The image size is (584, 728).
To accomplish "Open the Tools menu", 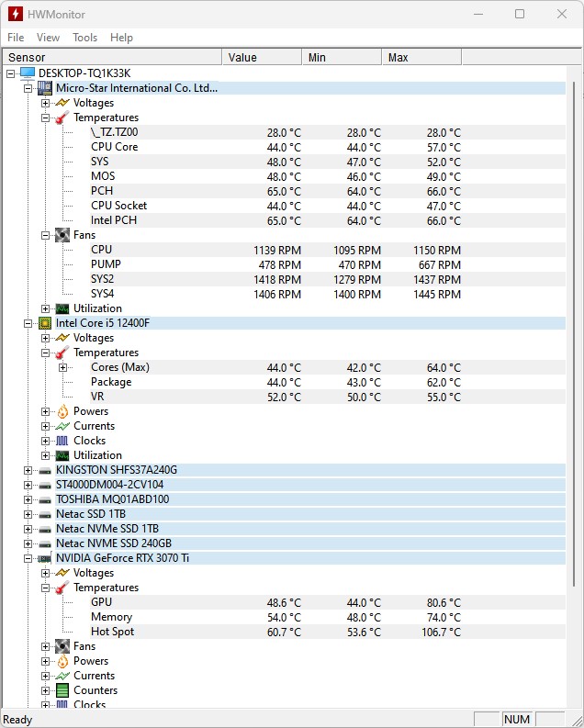I will 85,37.
